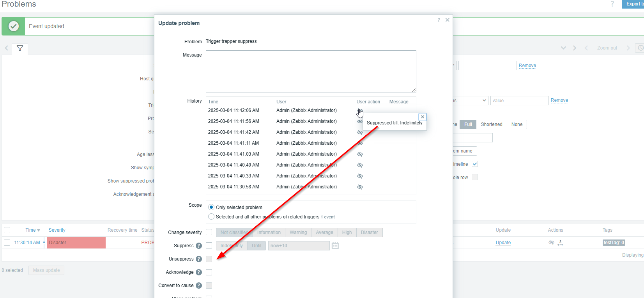Image resolution: width=644 pixels, height=298 pixels.
Task: Click the Update link in the problem row
Action: tap(503, 243)
